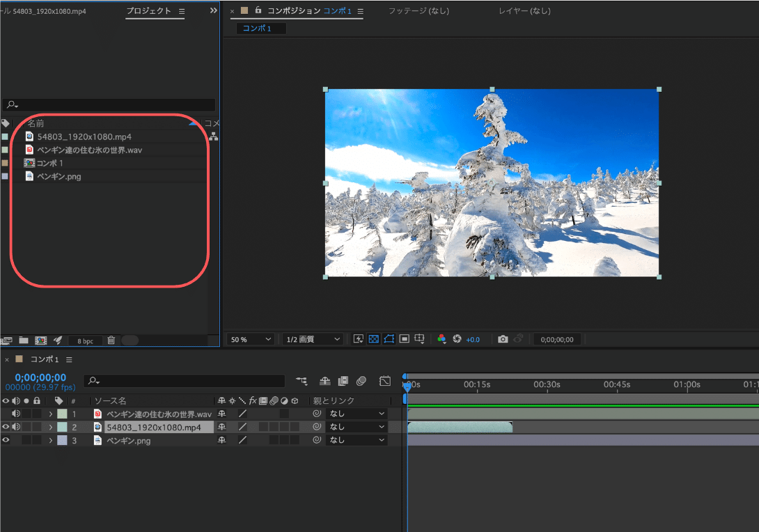Select the mp4 layer clip bar in timeline
The image size is (759, 532).
point(460,427)
